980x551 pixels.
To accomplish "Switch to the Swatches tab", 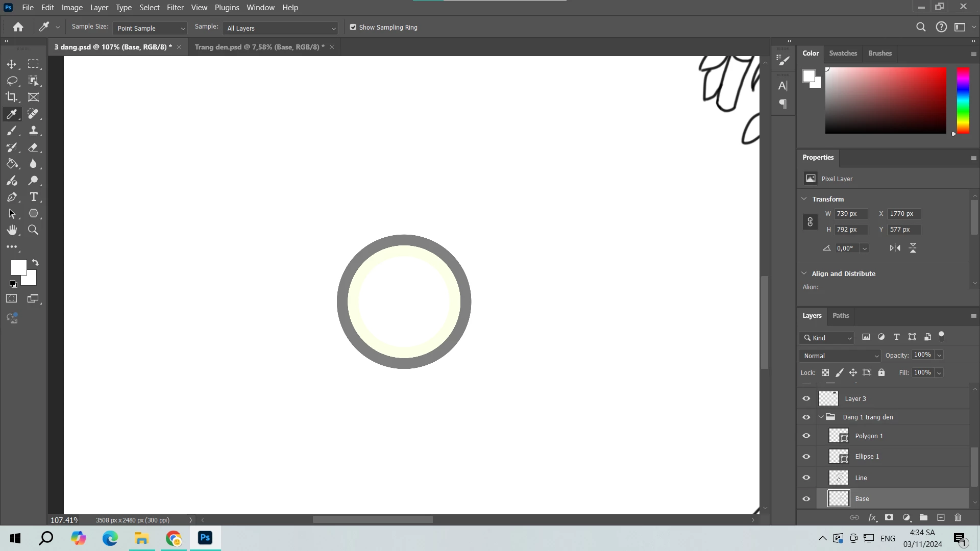I will (843, 53).
